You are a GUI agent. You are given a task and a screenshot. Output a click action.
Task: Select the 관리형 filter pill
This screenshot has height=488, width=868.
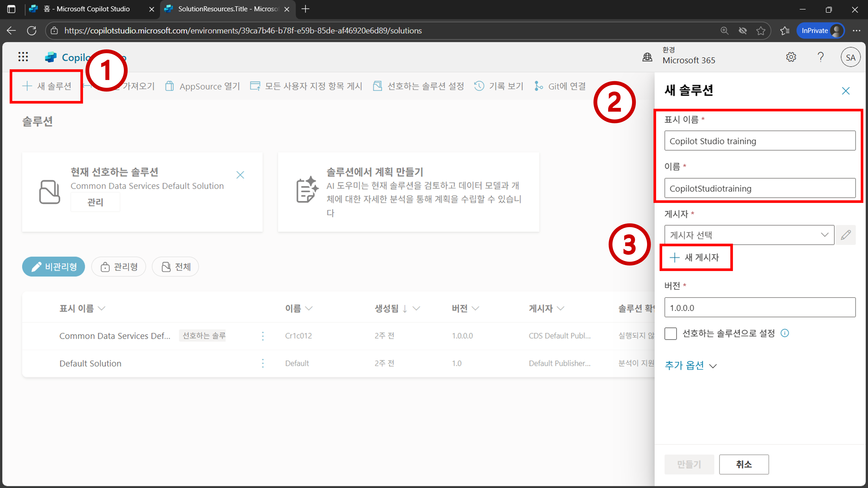tap(119, 267)
